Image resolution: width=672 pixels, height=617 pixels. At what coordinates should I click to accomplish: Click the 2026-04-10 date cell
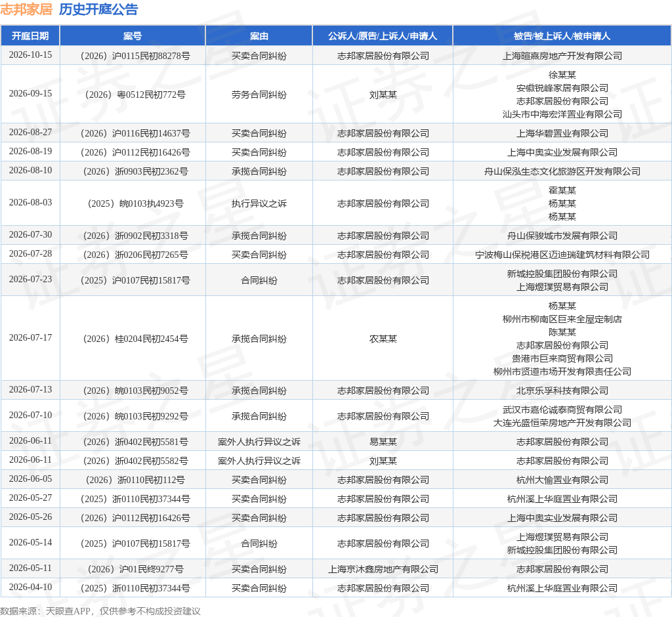[30, 587]
